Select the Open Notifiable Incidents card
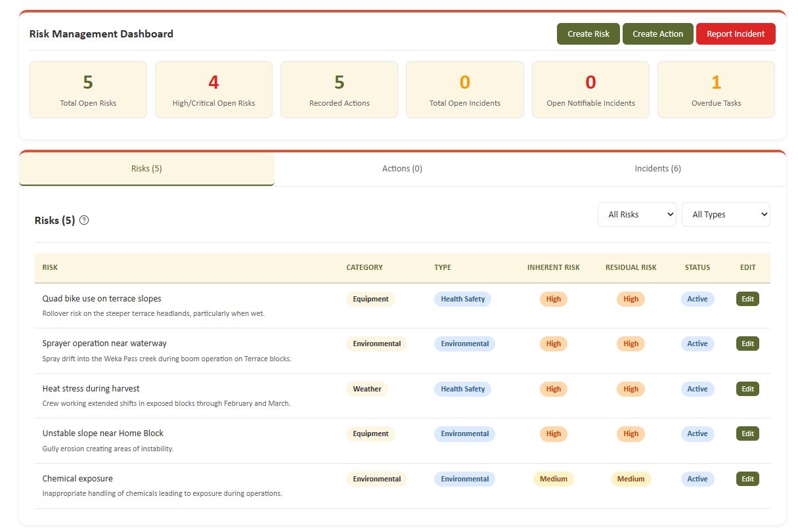This screenshot has height=532, width=798. (x=590, y=90)
